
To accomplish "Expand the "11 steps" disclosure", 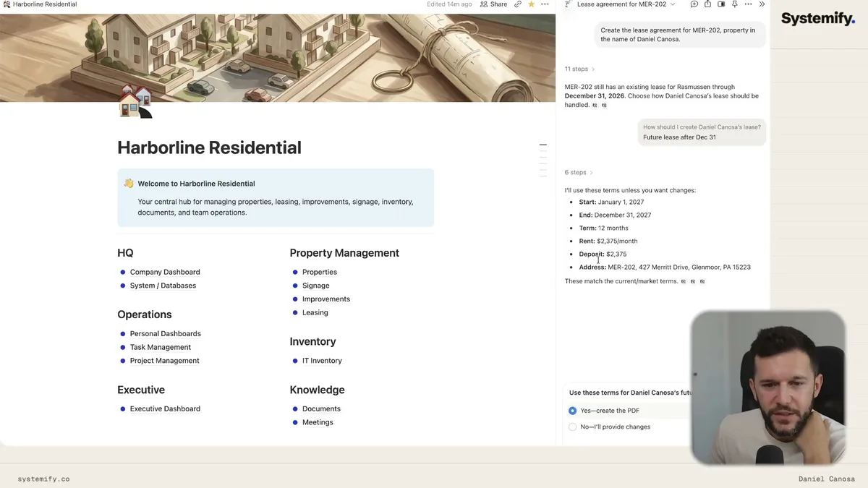I will click(579, 69).
